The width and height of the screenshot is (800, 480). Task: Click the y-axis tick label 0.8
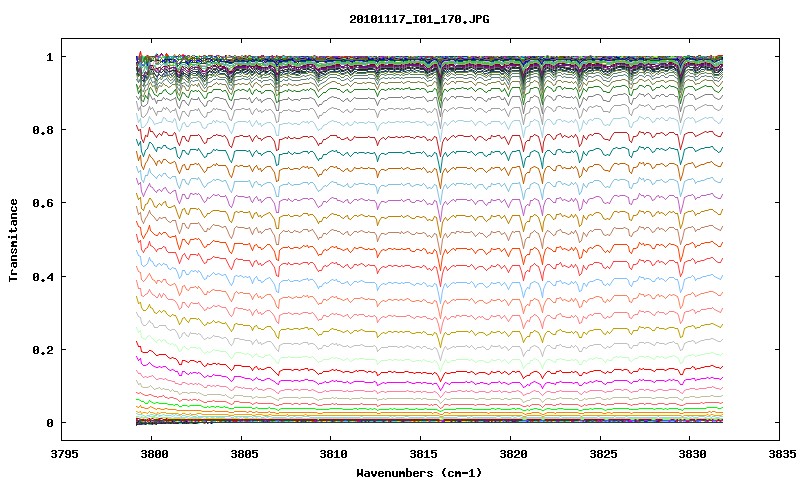pos(43,130)
